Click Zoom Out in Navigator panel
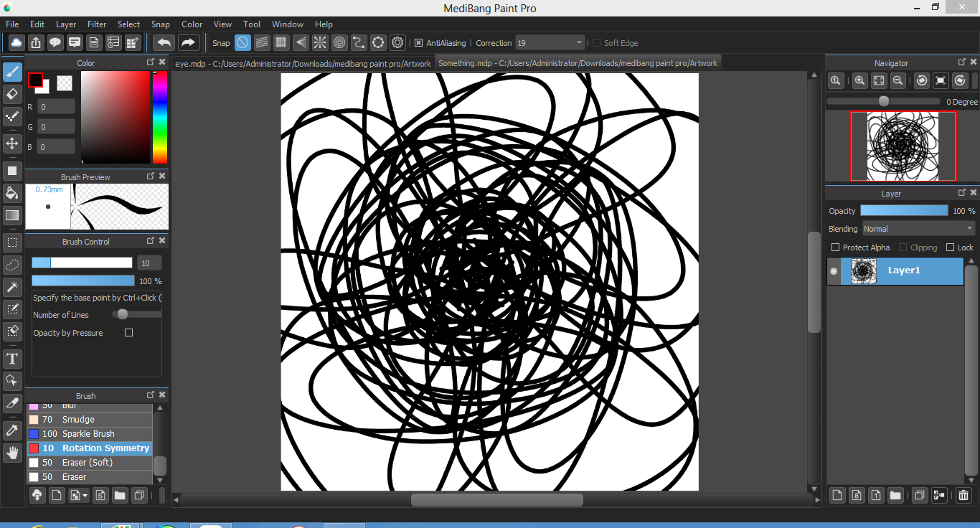980x528 pixels. point(898,80)
